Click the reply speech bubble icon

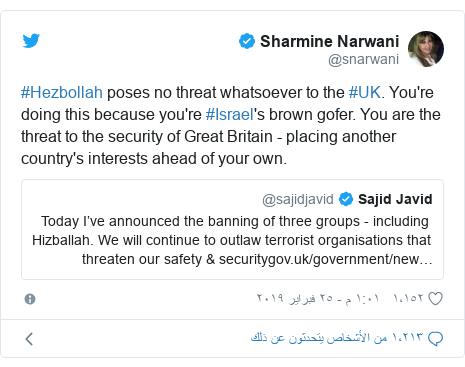435,339
